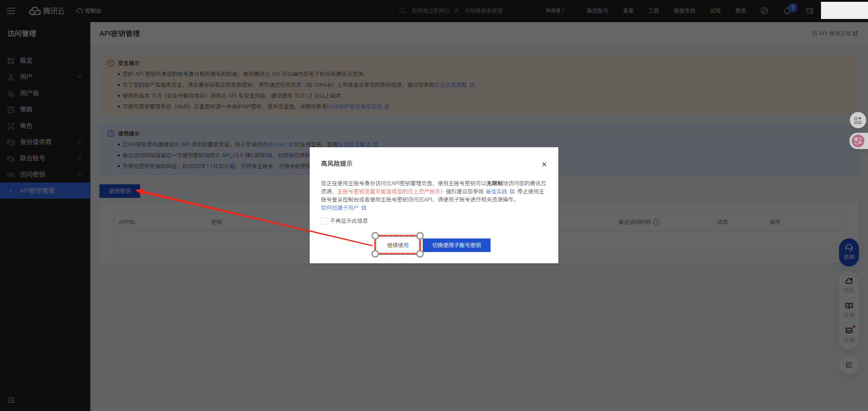Open the 策略 menu item
This screenshot has height=411, width=868.
[x=26, y=109]
